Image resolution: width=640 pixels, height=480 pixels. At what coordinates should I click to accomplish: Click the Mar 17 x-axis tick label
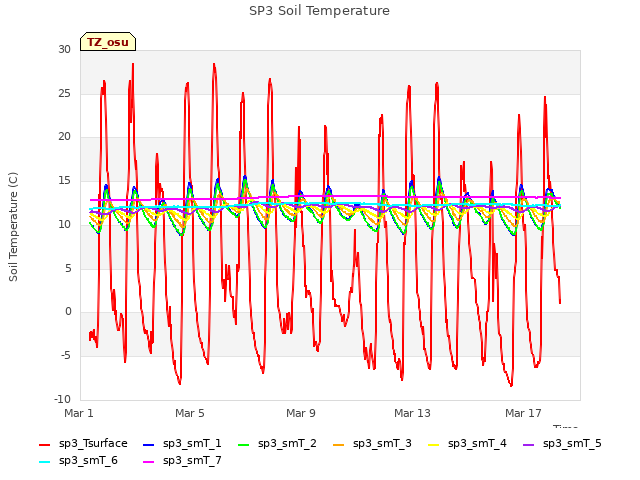523,413
